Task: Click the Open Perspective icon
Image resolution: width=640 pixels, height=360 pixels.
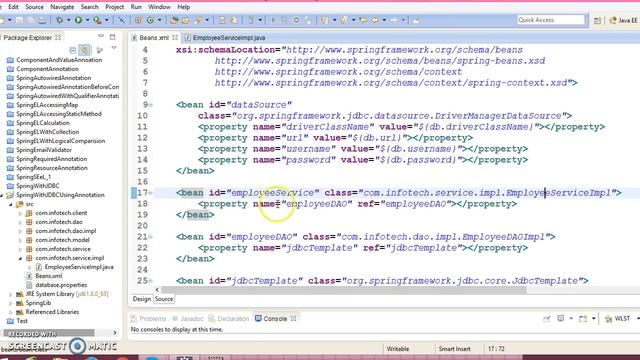Action: [x=597, y=20]
